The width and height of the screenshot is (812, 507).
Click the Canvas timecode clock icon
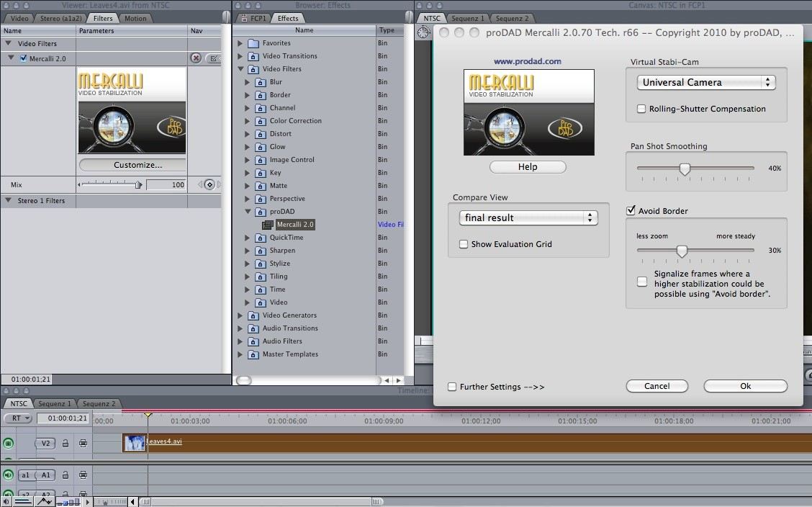(423, 32)
